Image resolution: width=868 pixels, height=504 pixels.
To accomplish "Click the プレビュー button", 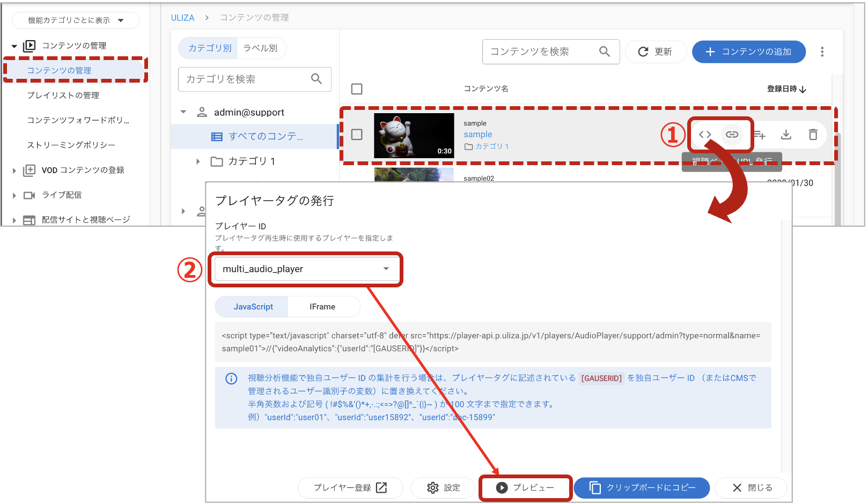I will [525, 487].
